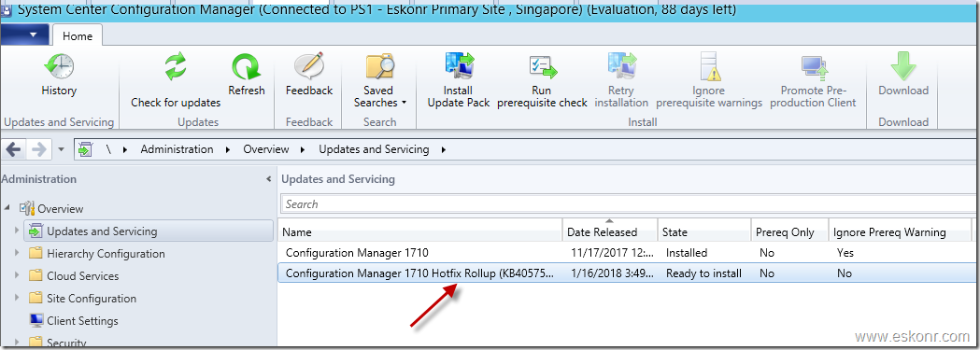
Task: Click the Ready to install cell
Action: click(x=703, y=273)
